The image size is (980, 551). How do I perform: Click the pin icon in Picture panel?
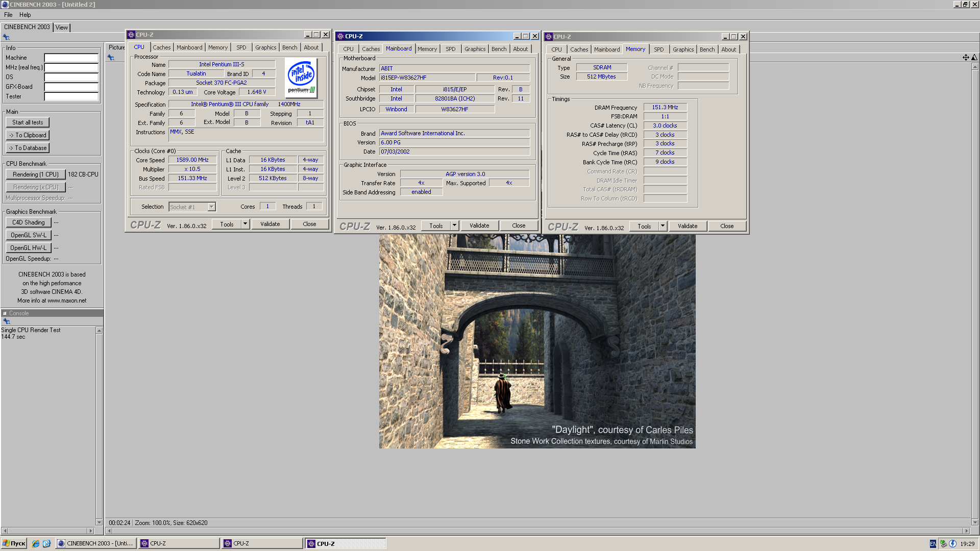pyautogui.click(x=111, y=58)
